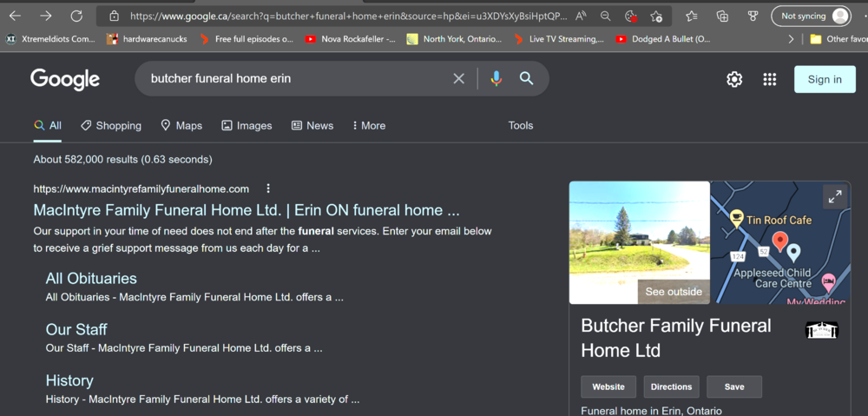Expand the More search filters dropdown
The image size is (868, 416).
[x=369, y=126]
